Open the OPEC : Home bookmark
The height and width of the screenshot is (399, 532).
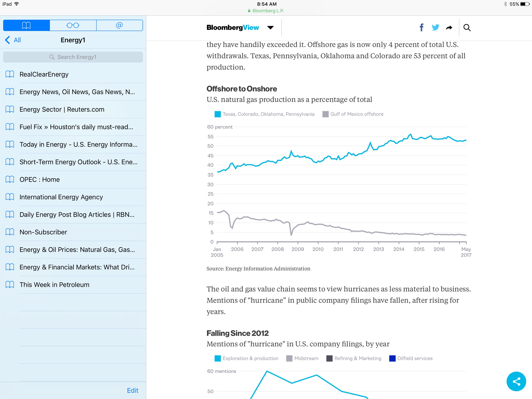pos(39,179)
